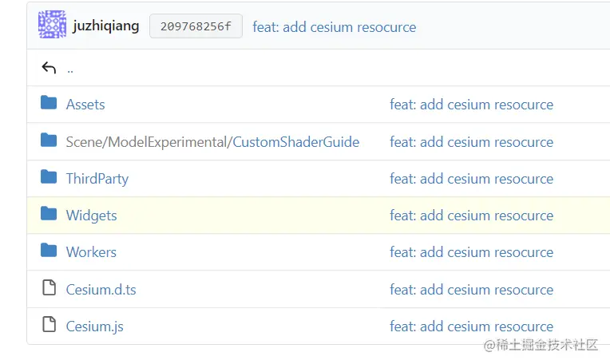Open the latest commit message in header
The width and height of the screenshot is (610, 364).
(334, 27)
